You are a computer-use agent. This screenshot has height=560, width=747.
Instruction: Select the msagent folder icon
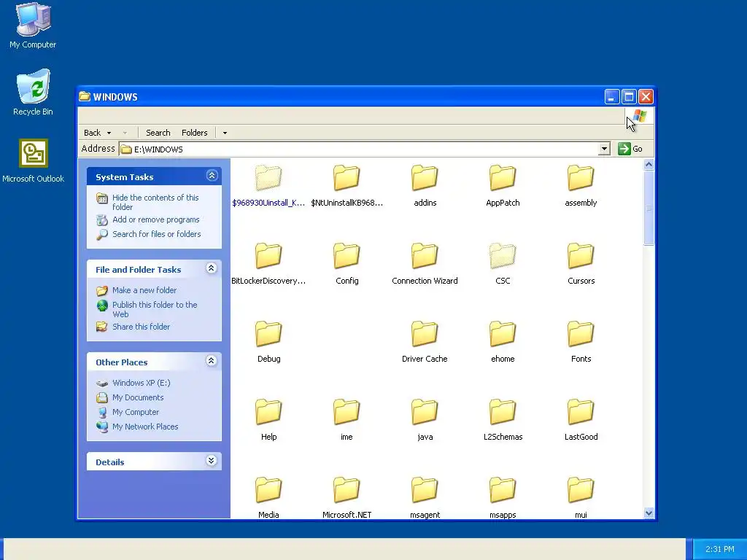coord(425,490)
